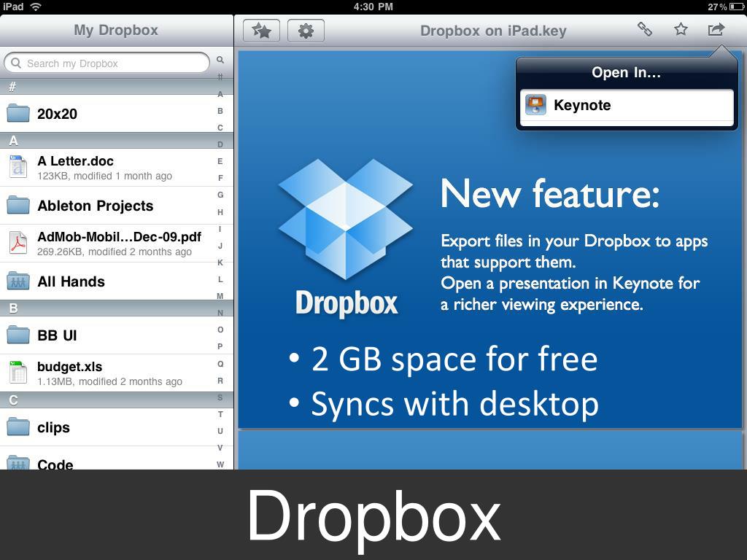Tap the My Dropbox header title
Image resolution: width=747 pixels, height=560 pixels.
pos(116,30)
